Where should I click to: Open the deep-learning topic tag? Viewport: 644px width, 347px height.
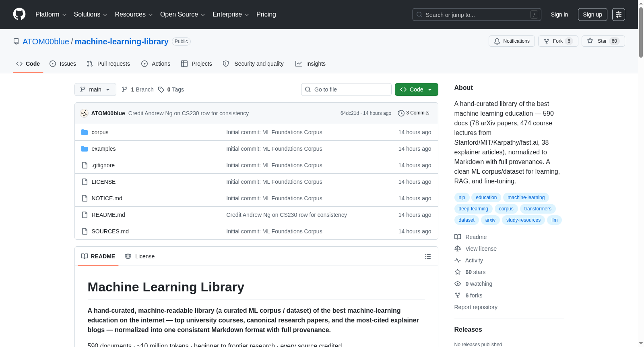(x=473, y=209)
